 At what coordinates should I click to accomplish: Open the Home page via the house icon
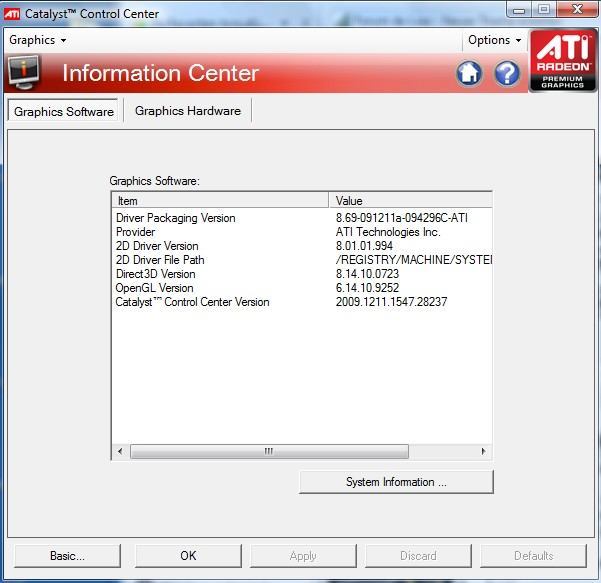[469, 73]
